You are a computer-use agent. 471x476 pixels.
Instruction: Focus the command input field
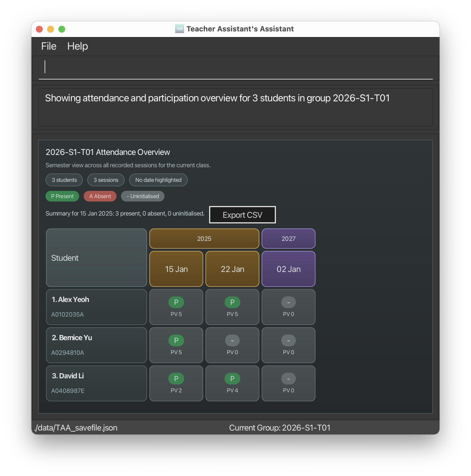click(x=235, y=67)
